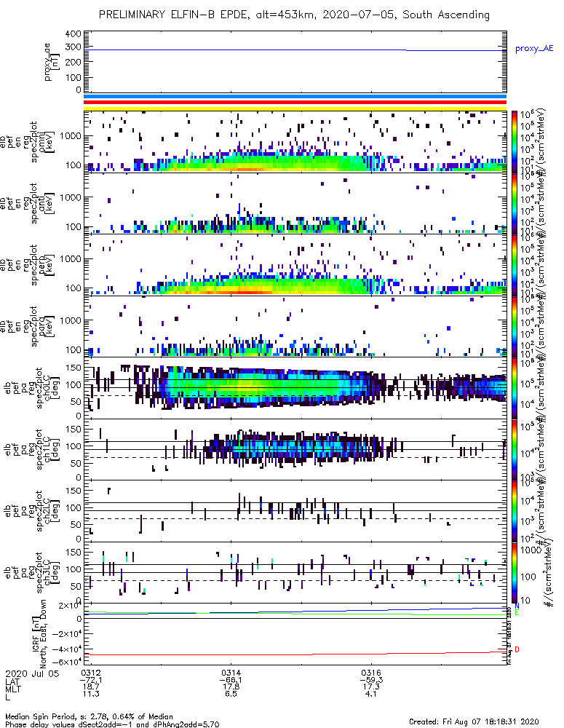Image resolution: width=564 pixels, height=728 pixels.
Task: Select the light-blue horizontal status bar
Action: (295, 97)
